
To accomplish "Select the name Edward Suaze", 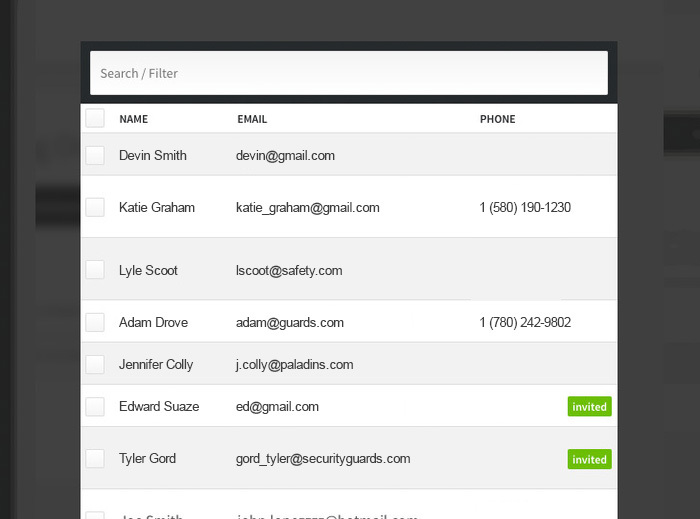I will [x=159, y=407].
